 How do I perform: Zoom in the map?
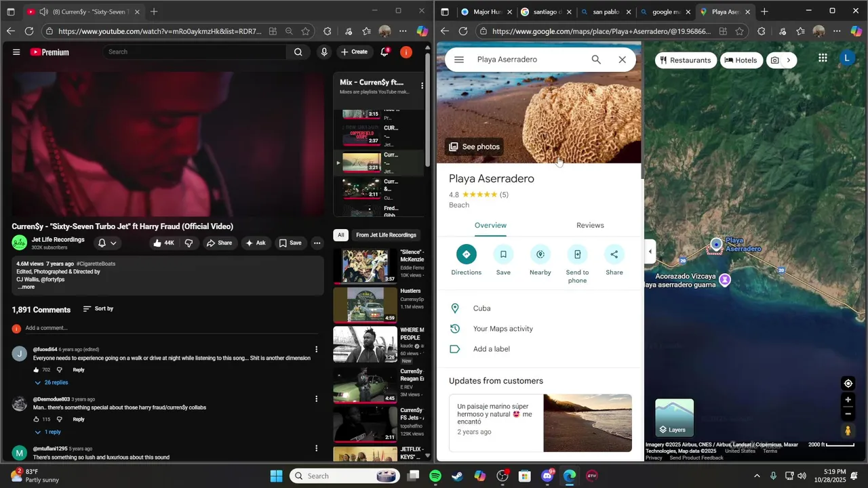pos(848,400)
